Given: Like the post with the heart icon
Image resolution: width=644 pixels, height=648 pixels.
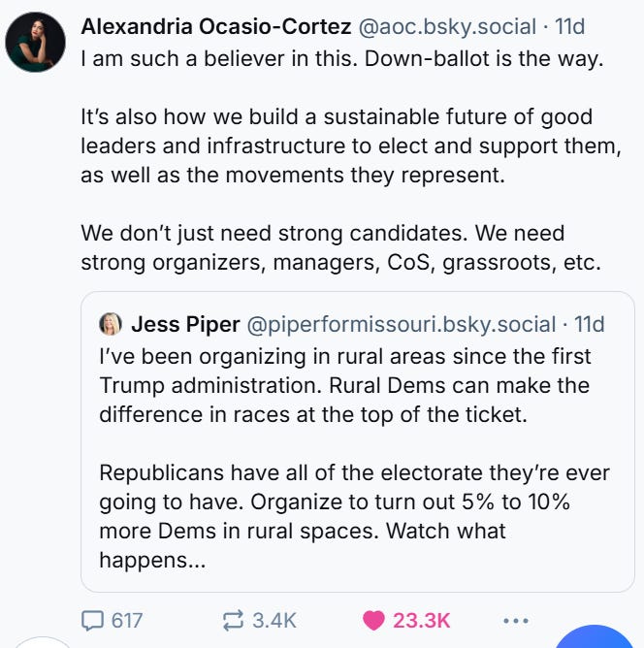Looking at the screenshot, I should point(373,620).
